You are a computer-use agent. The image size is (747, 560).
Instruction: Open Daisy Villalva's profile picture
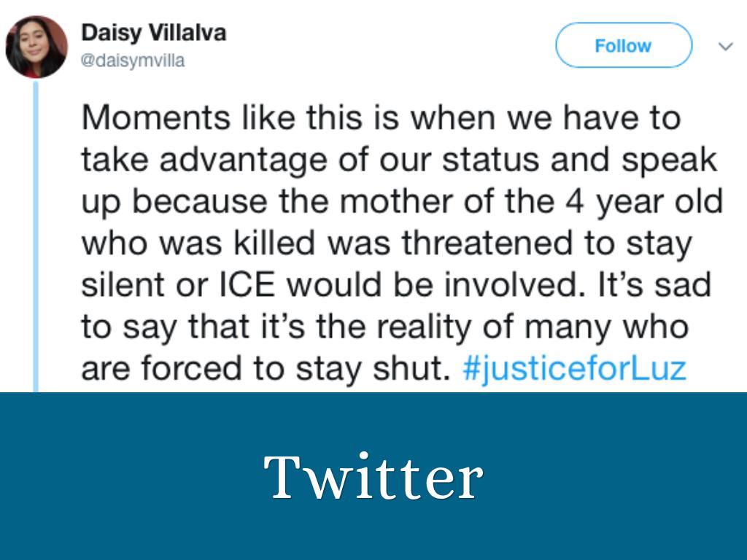point(36,47)
